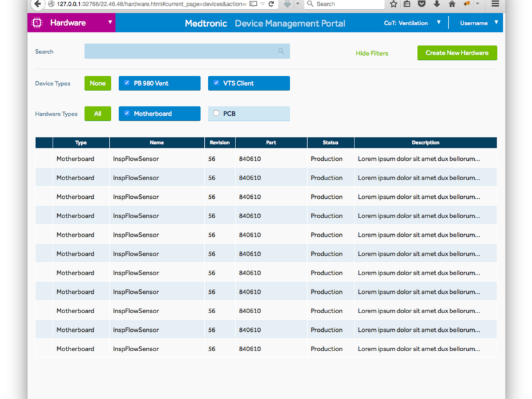Click the magnifier icon in portal search field
This screenshot has width=532, height=399.
pos(281,51)
